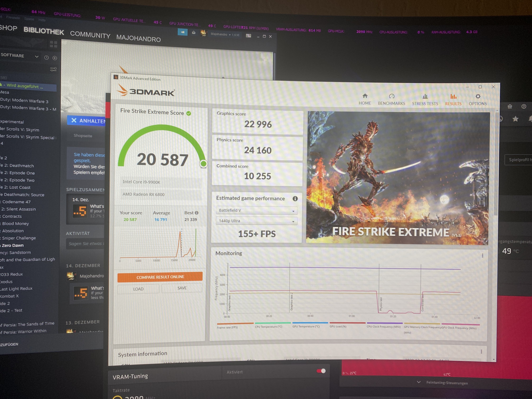Screen dimensions: 532x399
Task: Click Steam library filter sliders icon
Action: coord(53,69)
